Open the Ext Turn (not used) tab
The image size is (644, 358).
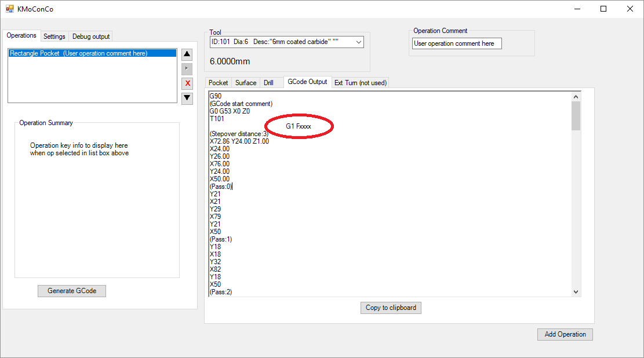[x=360, y=83]
